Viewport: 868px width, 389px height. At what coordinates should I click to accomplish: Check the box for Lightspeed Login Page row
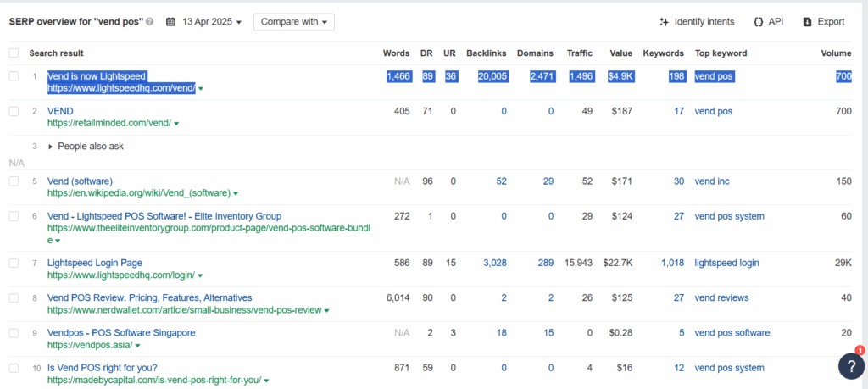[x=14, y=263]
